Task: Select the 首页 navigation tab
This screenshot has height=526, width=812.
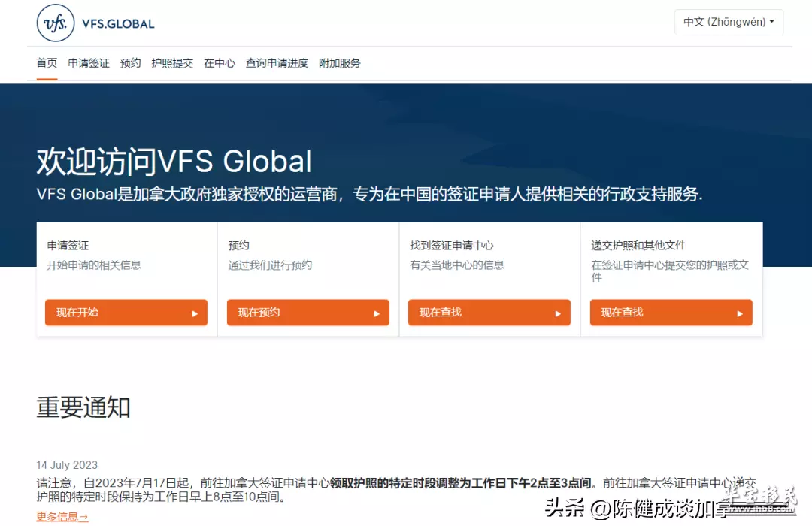Action: [x=47, y=63]
